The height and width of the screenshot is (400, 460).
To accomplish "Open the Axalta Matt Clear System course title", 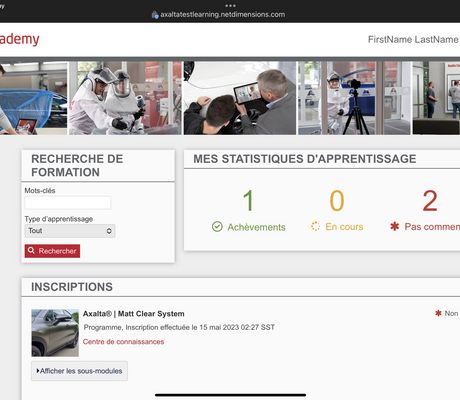I will point(134,314).
